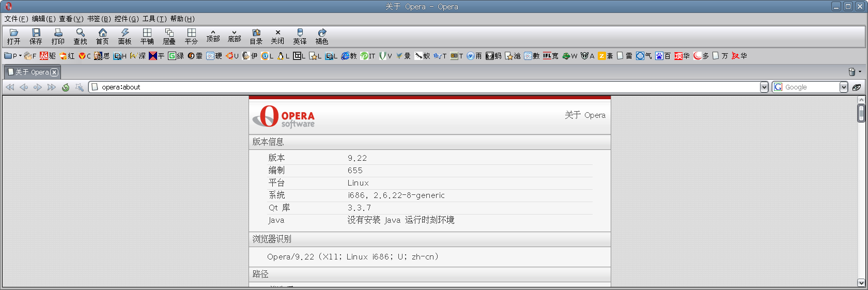The height and width of the screenshot is (290, 868).
Task: Open the 书签(B) menu
Action: pos(99,19)
